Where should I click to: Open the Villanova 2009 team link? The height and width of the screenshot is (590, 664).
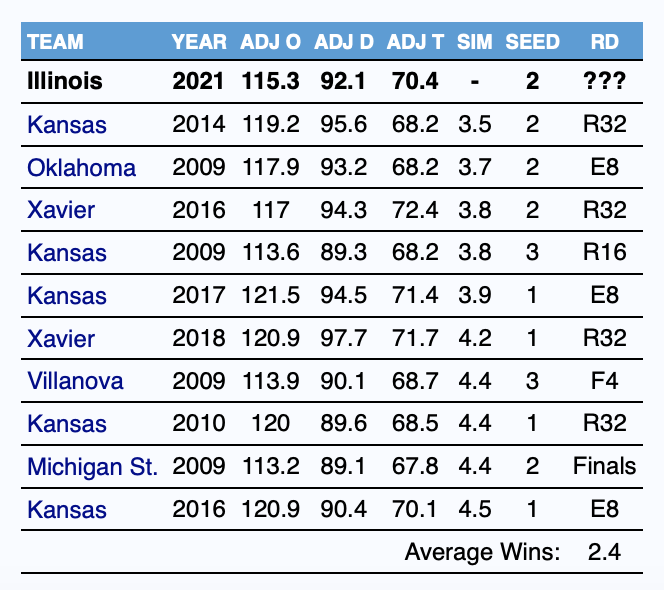coord(75,381)
